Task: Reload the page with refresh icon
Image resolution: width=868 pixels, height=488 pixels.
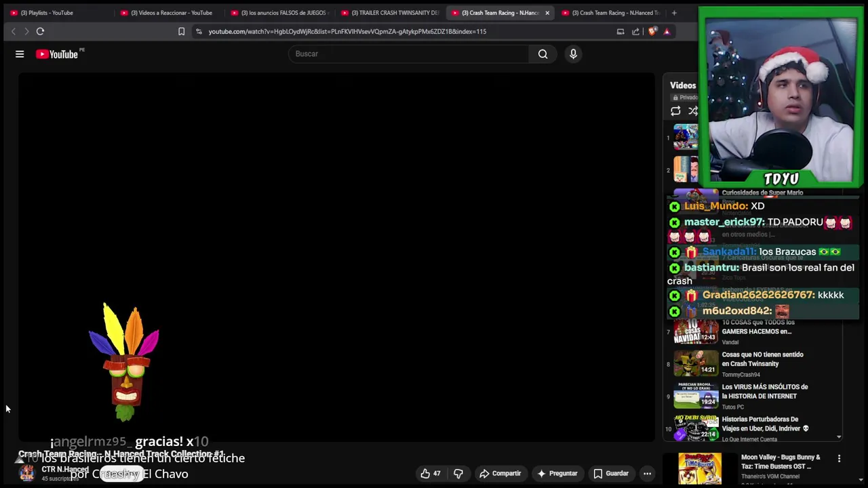Action: pos(40,31)
